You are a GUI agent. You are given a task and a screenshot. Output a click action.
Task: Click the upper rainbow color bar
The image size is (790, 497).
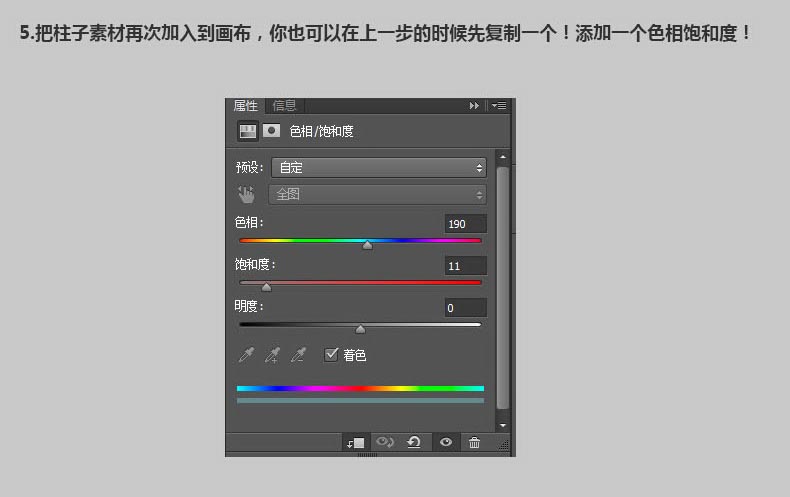360,388
